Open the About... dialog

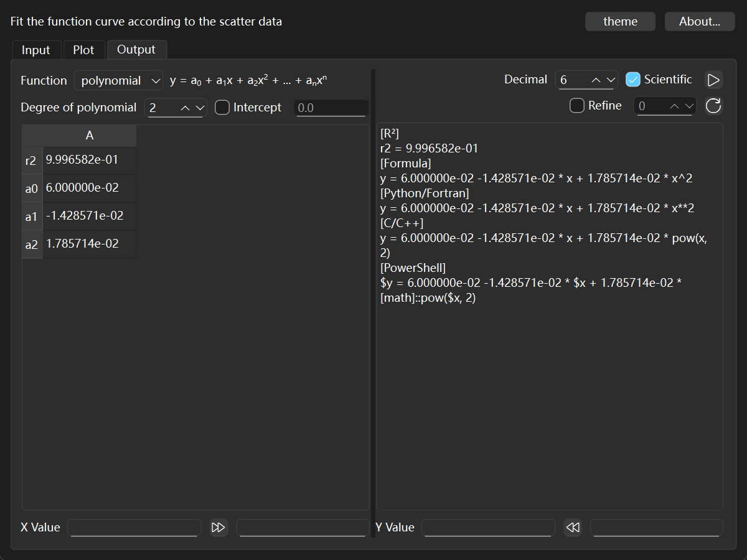pyautogui.click(x=700, y=21)
